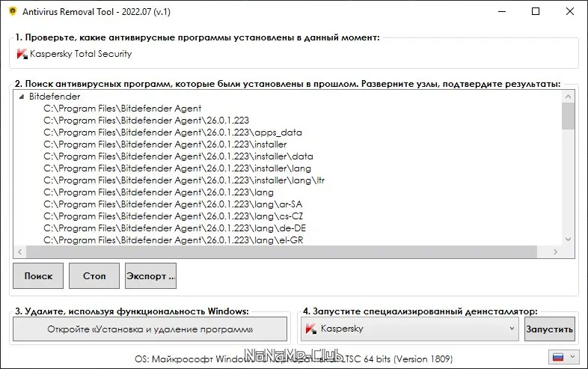
Task: Click the Antivirus Removal Tool title bar icon
Action: (12, 11)
